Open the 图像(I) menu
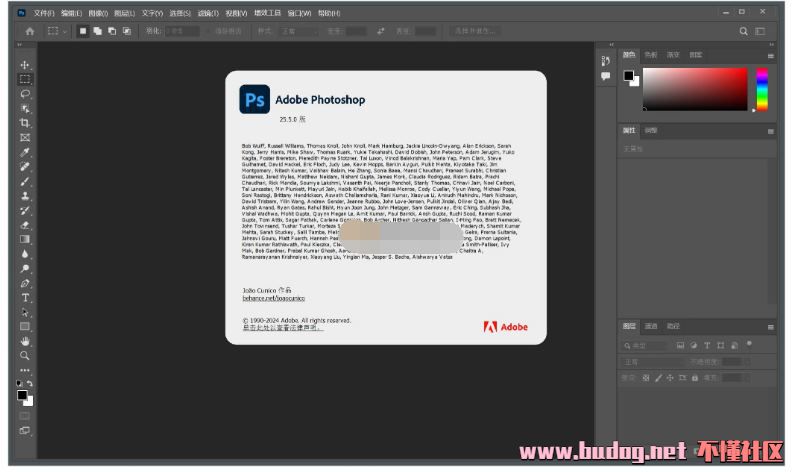 point(98,13)
